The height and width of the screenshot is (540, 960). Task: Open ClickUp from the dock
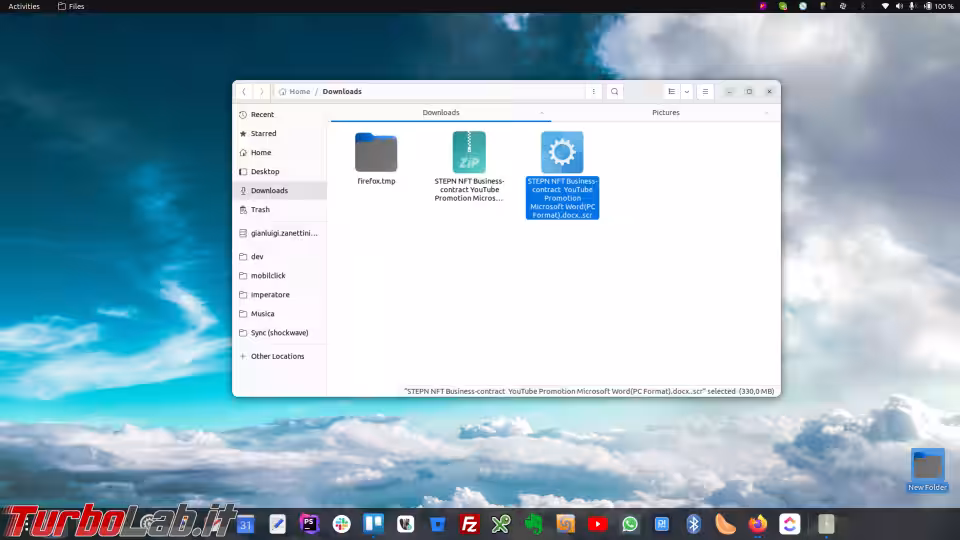[789, 524]
